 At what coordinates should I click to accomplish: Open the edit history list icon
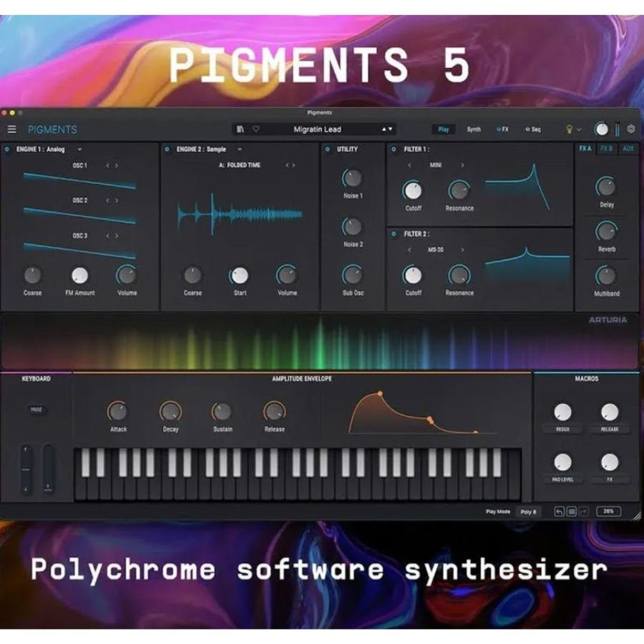[x=571, y=512]
